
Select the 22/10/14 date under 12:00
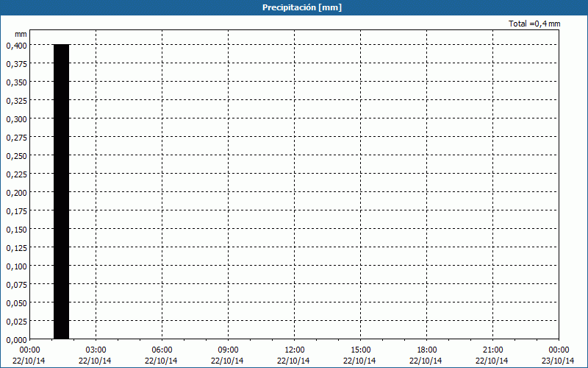(x=293, y=361)
